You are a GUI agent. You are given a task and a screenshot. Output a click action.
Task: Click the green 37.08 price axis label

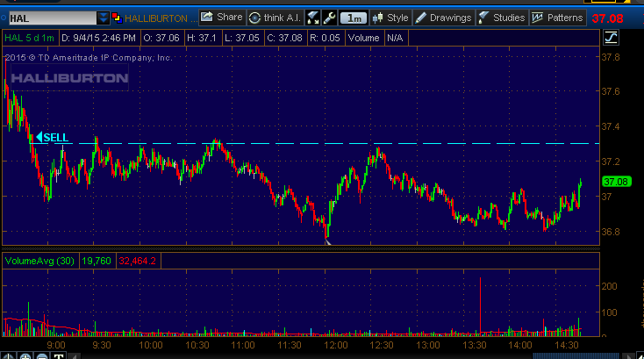[613, 182]
